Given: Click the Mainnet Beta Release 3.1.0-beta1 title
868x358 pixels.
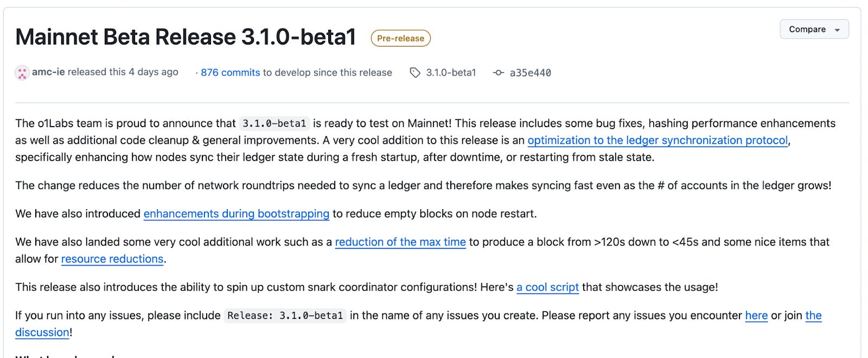Looking at the screenshot, I should (x=186, y=37).
